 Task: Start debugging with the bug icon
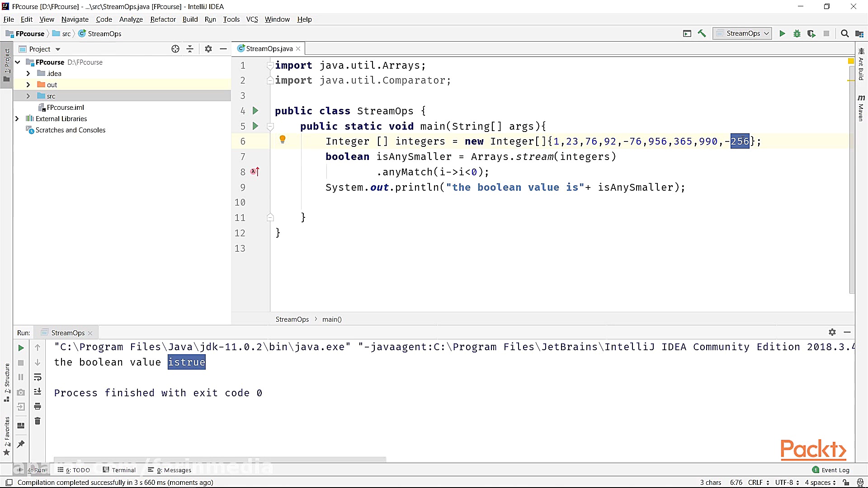tap(797, 33)
